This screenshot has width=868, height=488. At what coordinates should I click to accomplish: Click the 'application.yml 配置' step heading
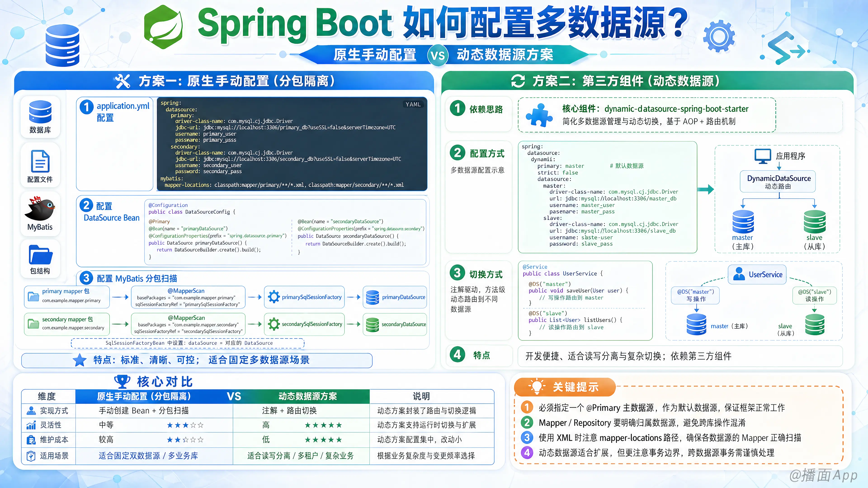pos(123,112)
